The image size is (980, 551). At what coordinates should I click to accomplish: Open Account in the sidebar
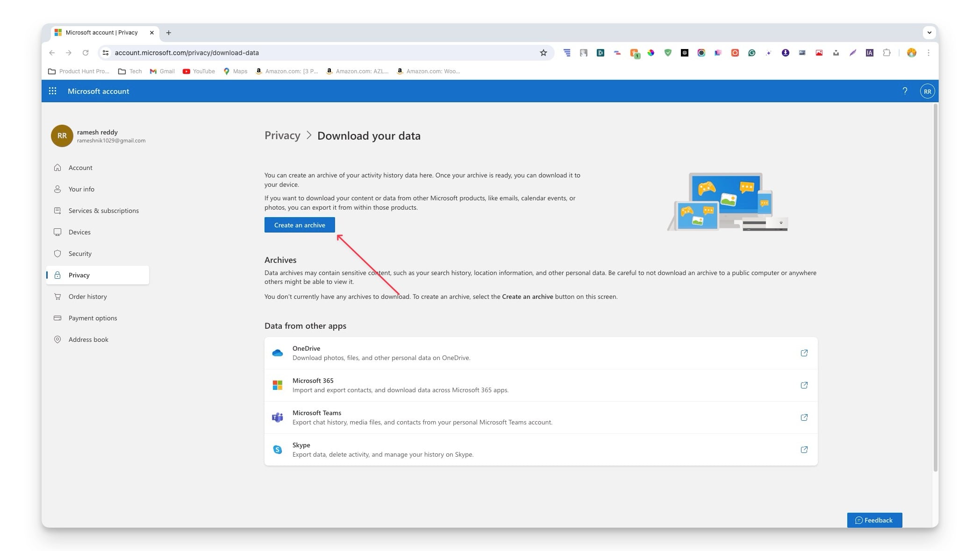[98, 168]
